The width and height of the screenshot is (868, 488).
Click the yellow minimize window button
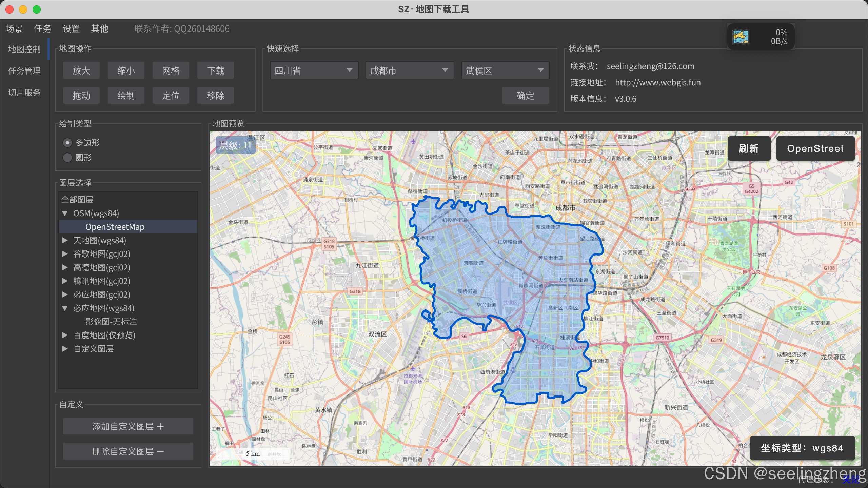coord(23,9)
